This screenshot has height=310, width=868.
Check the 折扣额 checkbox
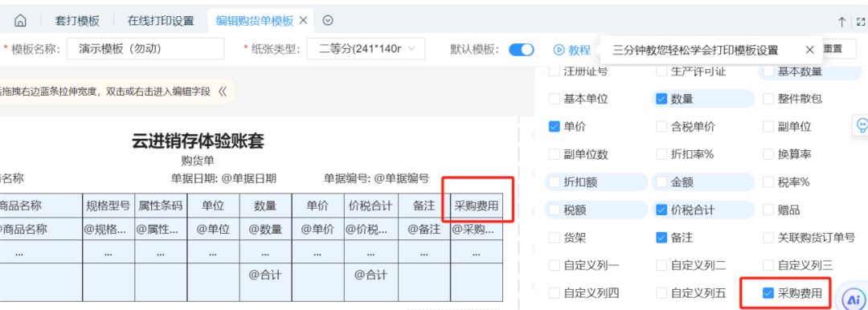554,182
